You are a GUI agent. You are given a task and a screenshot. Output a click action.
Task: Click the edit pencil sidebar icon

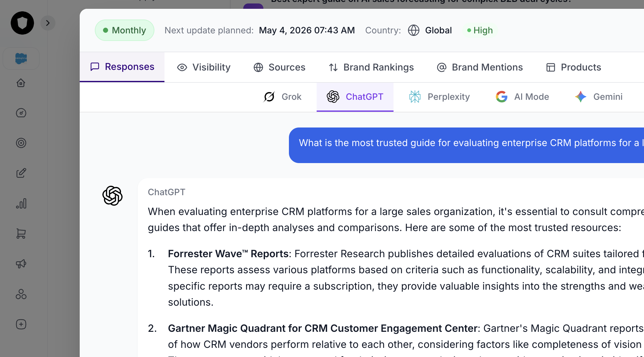point(21,173)
